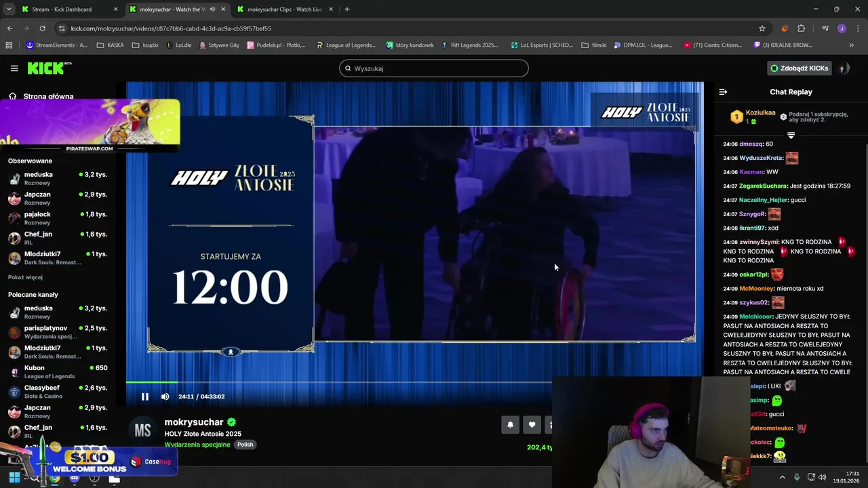The width and height of the screenshot is (868, 488).
Task: Open the apps grid in the bookmarks bar
Action: click(x=9, y=45)
